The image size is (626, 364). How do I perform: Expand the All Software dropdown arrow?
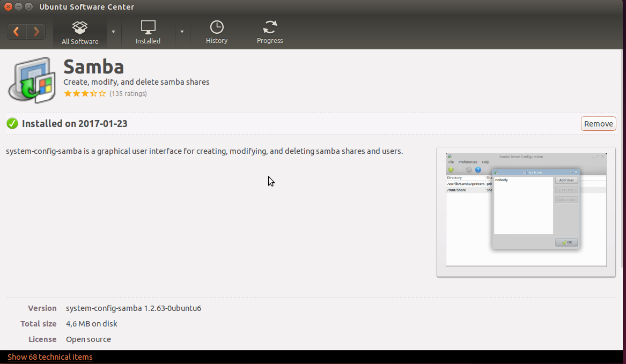click(113, 32)
